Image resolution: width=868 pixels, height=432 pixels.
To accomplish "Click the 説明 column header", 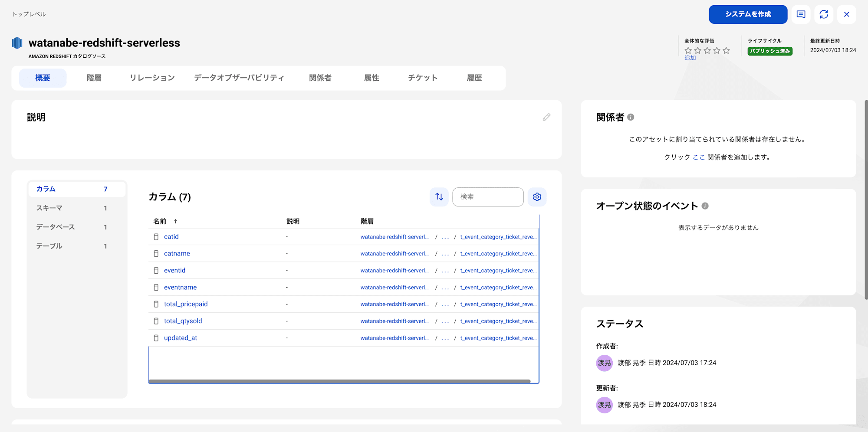I will pos(293,221).
